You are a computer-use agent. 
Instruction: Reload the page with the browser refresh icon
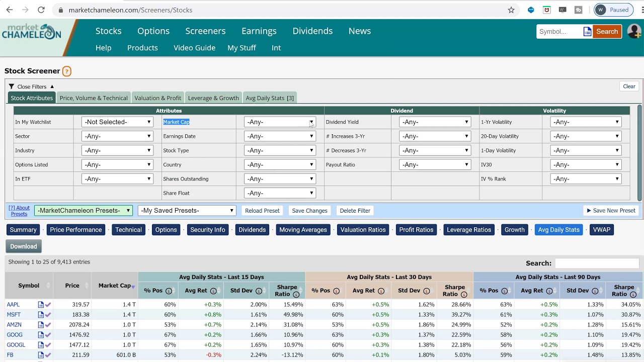41,10
